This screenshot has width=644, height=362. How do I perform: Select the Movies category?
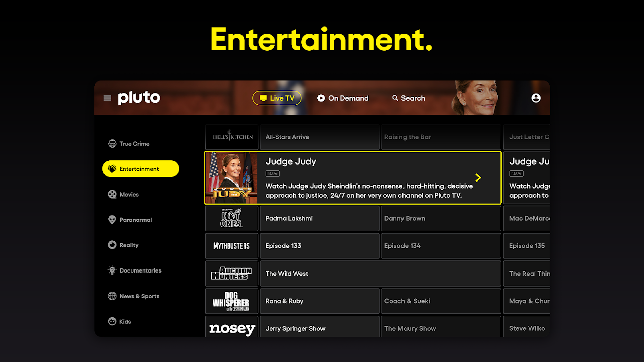click(x=124, y=194)
